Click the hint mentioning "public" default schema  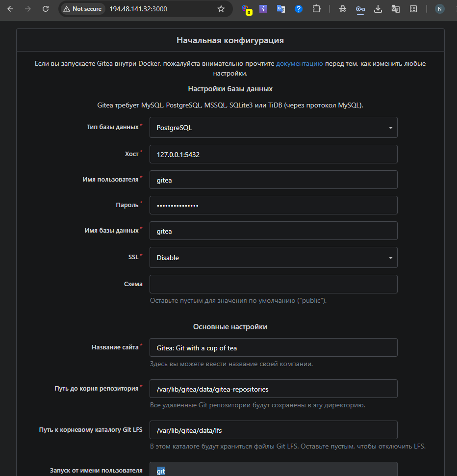click(x=238, y=300)
